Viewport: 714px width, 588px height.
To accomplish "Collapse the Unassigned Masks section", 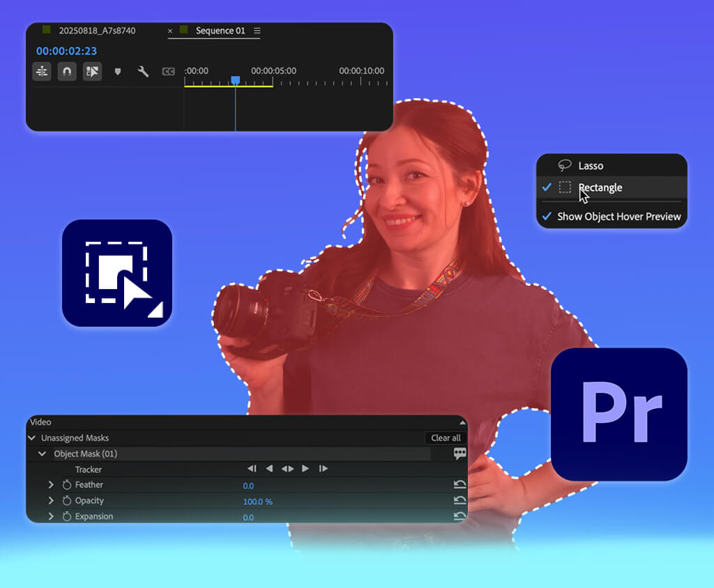I will [32, 438].
